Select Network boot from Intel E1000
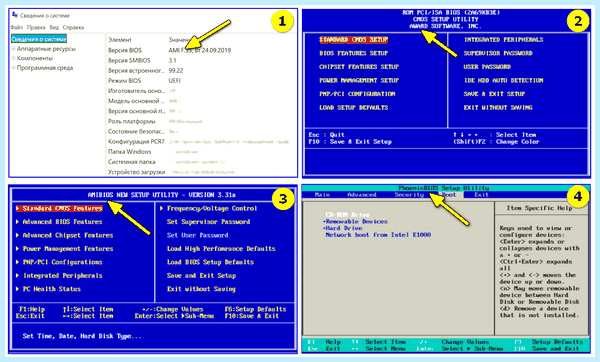 click(x=378, y=235)
